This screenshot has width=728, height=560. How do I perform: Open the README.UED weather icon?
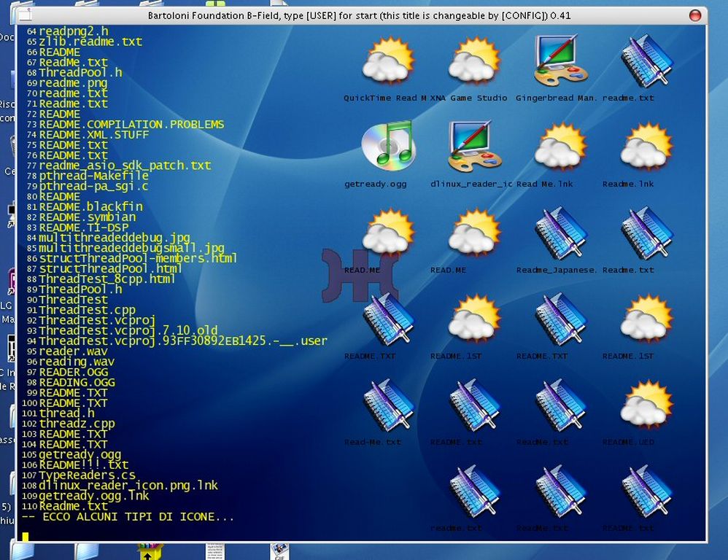(646, 405)
